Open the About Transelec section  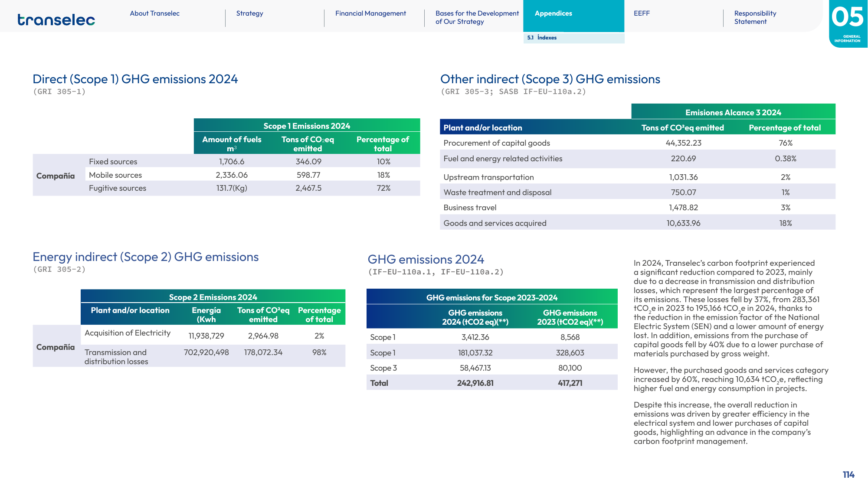[x=154, y=13]
